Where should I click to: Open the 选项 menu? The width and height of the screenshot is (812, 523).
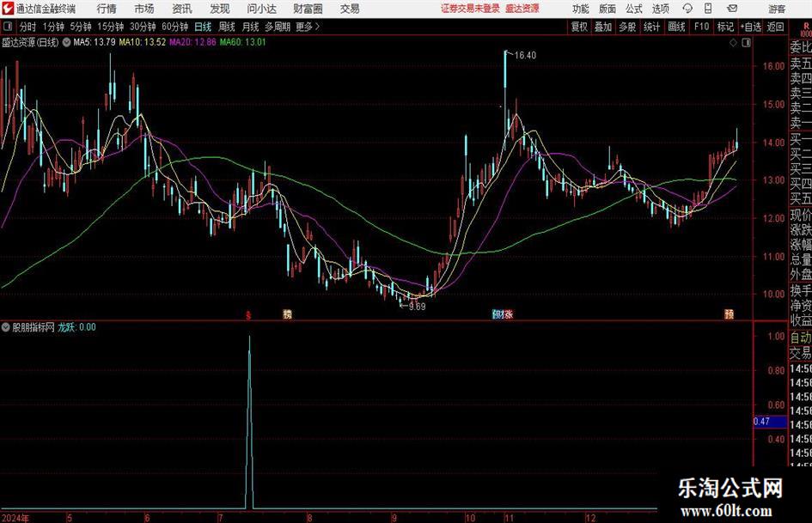660,9
